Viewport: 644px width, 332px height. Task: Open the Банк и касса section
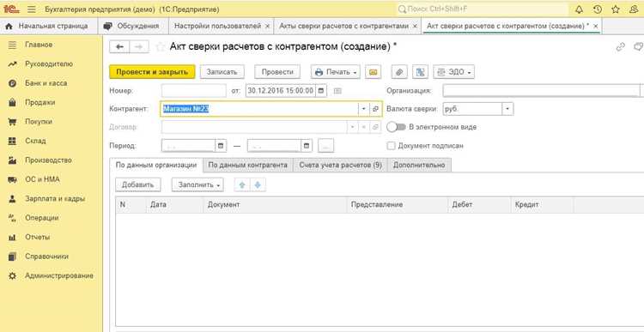pos(46,83)
